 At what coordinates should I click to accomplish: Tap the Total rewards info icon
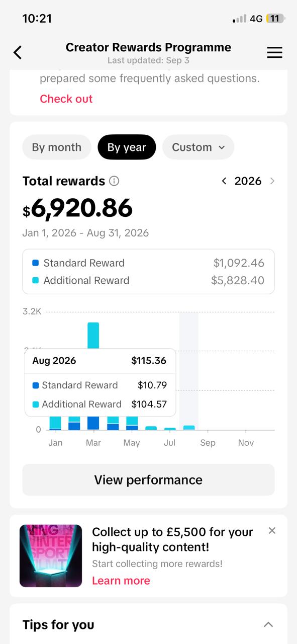(114, 181)
